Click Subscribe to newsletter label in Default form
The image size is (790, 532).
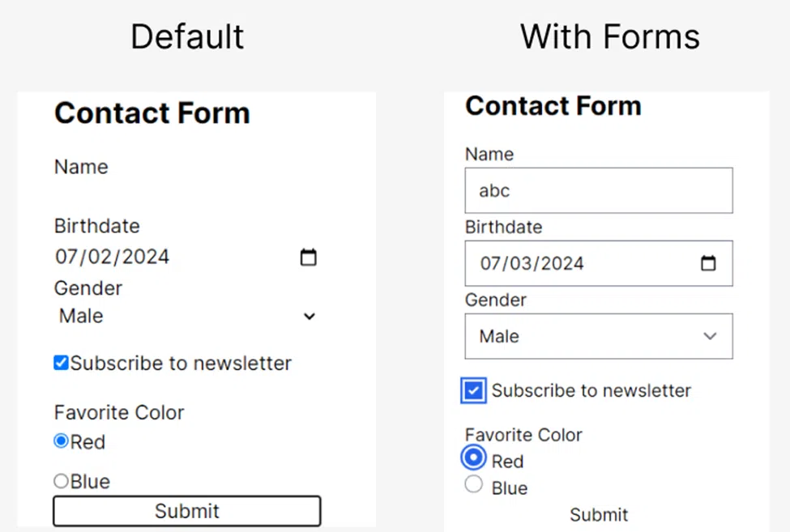tap(181, 363)
